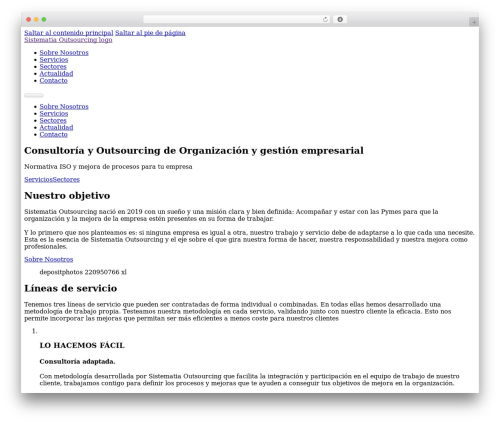Click the 'Nuestro objetivo' heading
Viewport: 500px width, 423px height.
67,195
